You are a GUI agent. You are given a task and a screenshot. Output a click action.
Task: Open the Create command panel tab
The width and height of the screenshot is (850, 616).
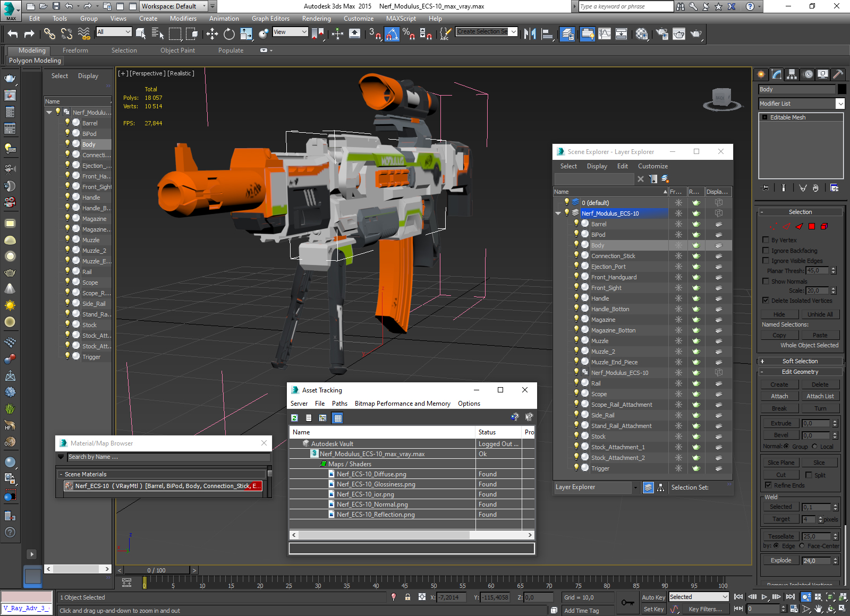pos(761,74)
